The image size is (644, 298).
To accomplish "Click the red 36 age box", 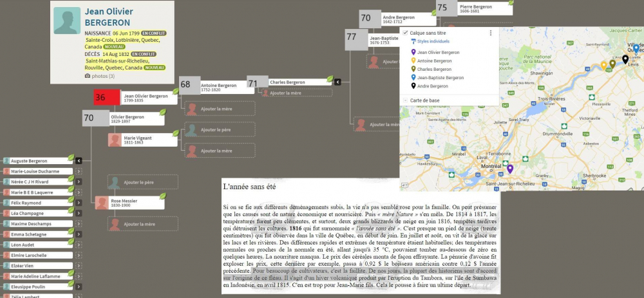I will point(100,98).
